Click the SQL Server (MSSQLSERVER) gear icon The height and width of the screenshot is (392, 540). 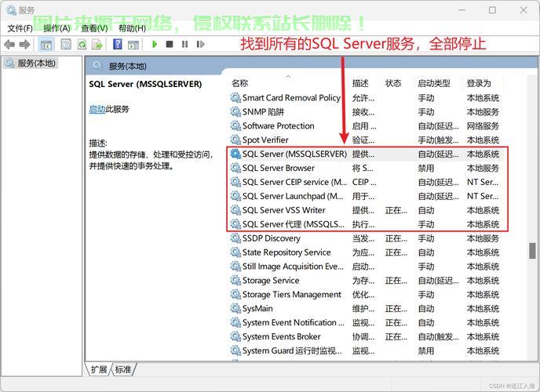pyautogui.click(x=235, y=154)
